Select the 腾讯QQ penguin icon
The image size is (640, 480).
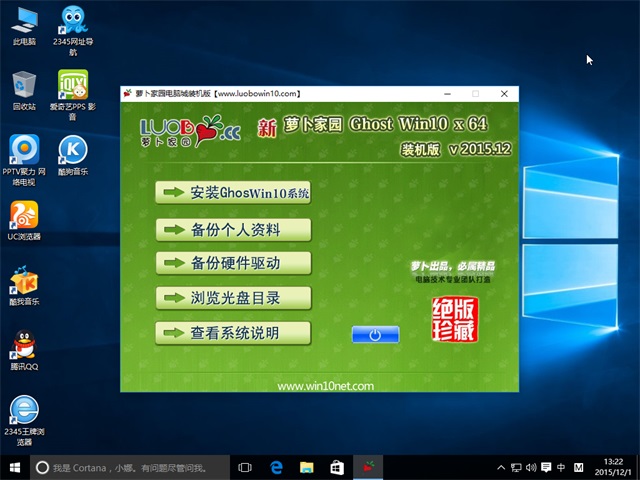24,350
